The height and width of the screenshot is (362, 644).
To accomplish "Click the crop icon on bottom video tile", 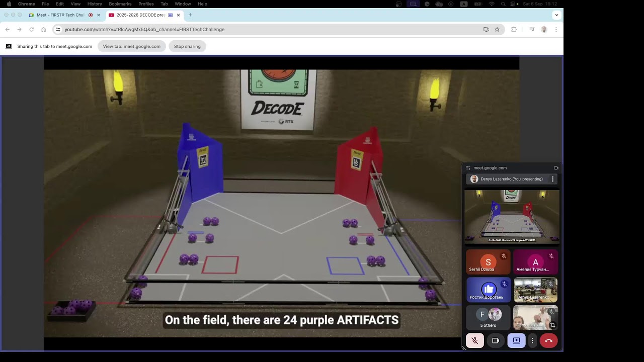I will (552, 325).
